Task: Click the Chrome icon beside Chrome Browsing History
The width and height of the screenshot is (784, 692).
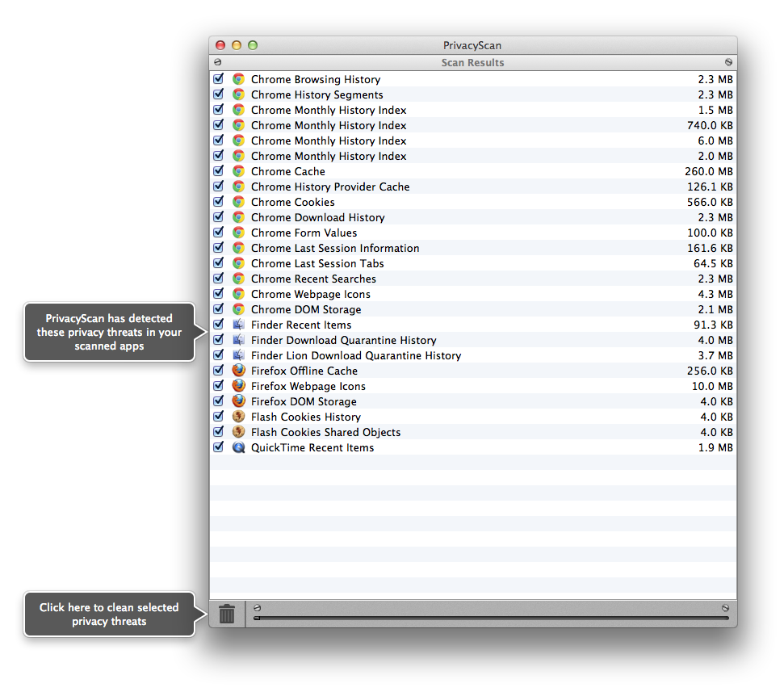Action: pos(238,79)
